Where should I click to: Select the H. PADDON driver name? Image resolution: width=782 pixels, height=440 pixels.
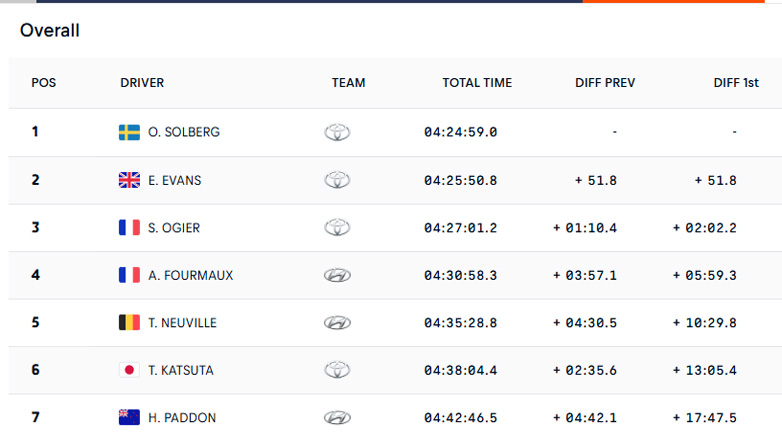(182, 418)
